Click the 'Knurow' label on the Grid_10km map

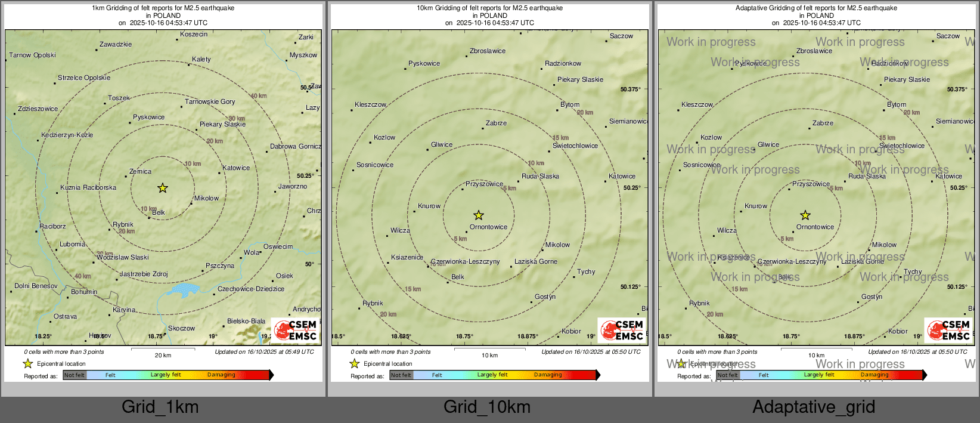coord(429,206)
